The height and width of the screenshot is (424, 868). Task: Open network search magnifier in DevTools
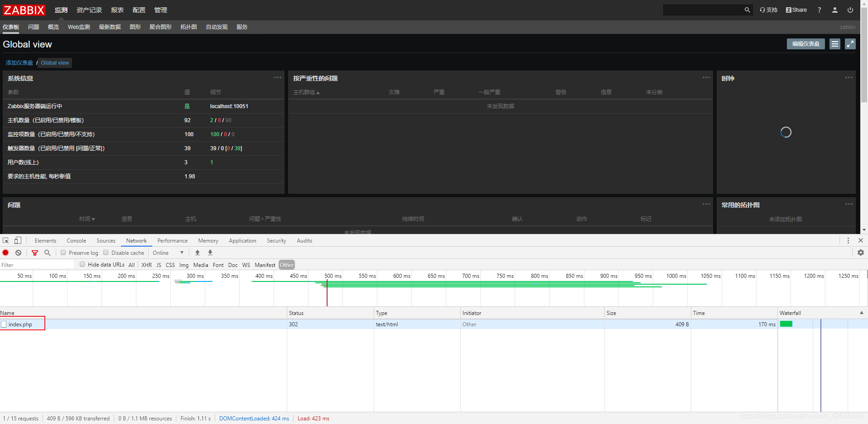[47, 252]
